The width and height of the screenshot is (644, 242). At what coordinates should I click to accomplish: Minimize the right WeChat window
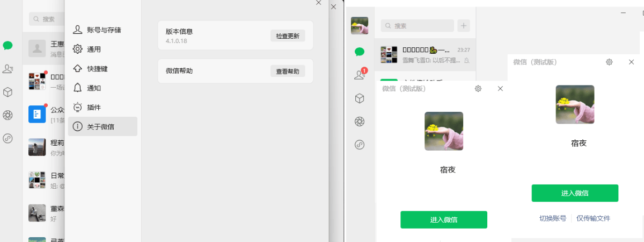(623, 12)
